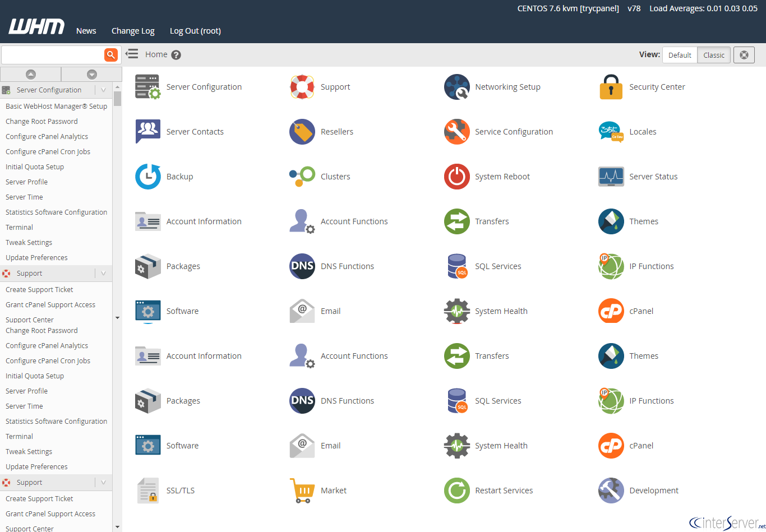Open the Networking Setup icon

pyautogui.click(x=456, y=87)
